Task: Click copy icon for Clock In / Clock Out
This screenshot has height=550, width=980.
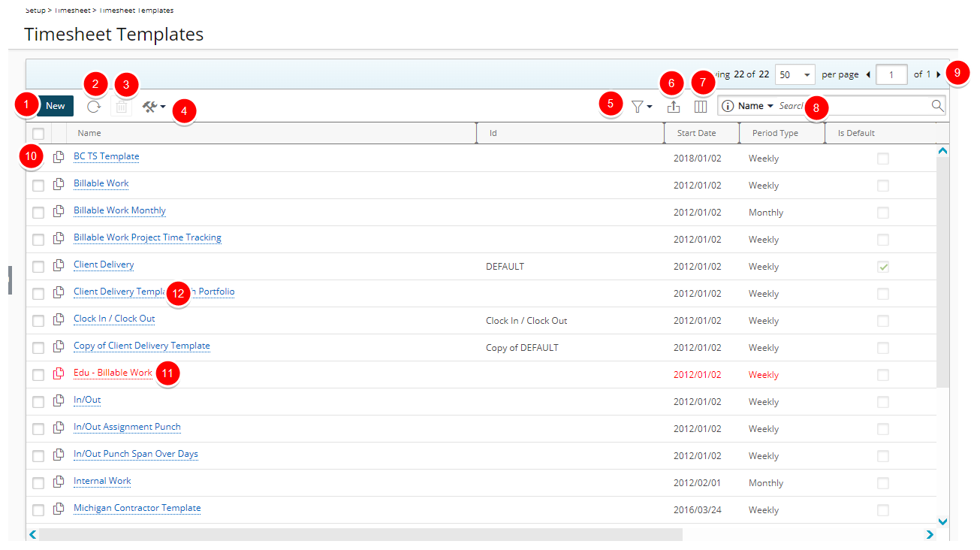Action: coord(59,319)
